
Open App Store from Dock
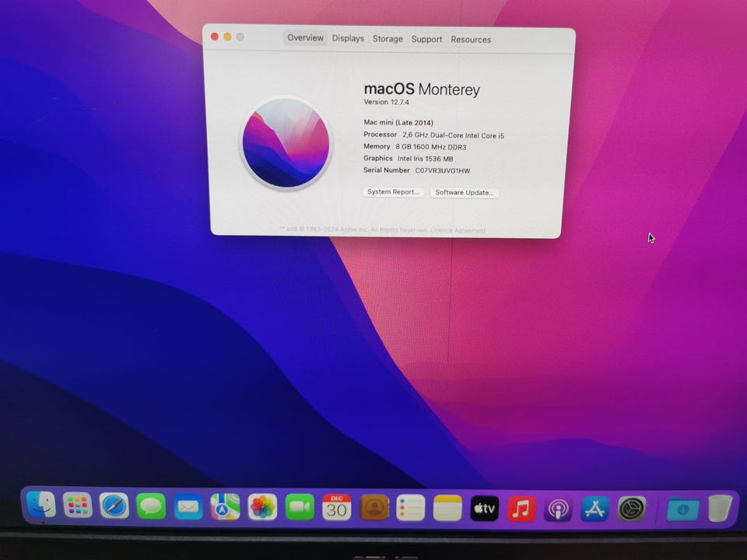pos(594,509)
